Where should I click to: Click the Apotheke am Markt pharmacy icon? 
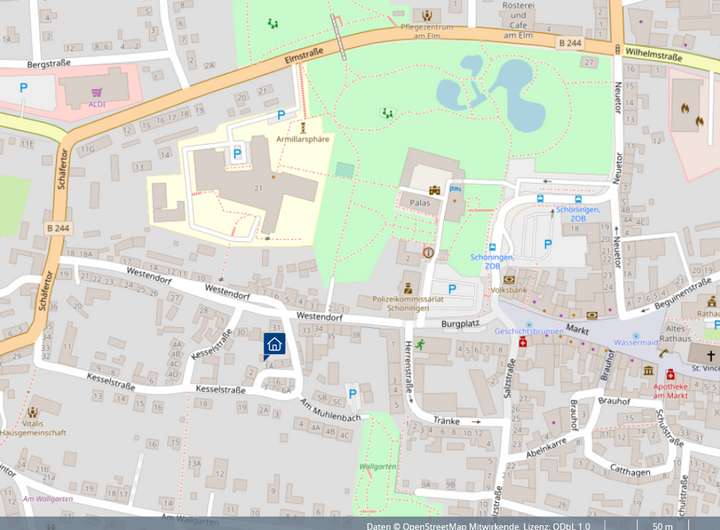670,374
